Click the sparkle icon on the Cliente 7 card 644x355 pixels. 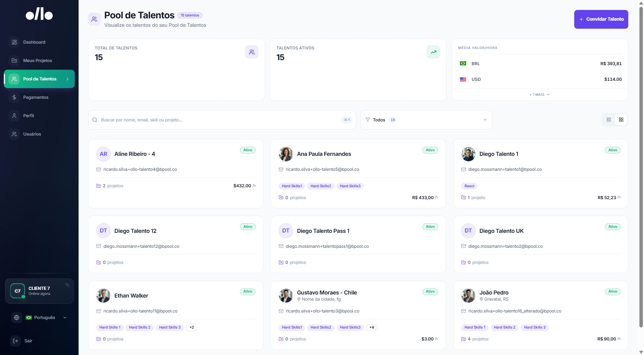[x=67, y=285]
